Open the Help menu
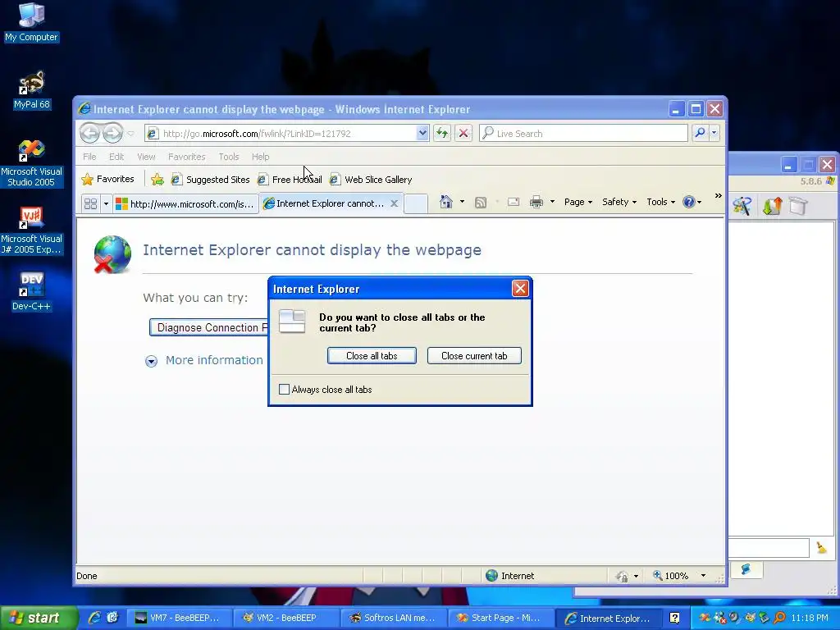Viewport: 840px width, 630px height. click(x=260, y=157)
